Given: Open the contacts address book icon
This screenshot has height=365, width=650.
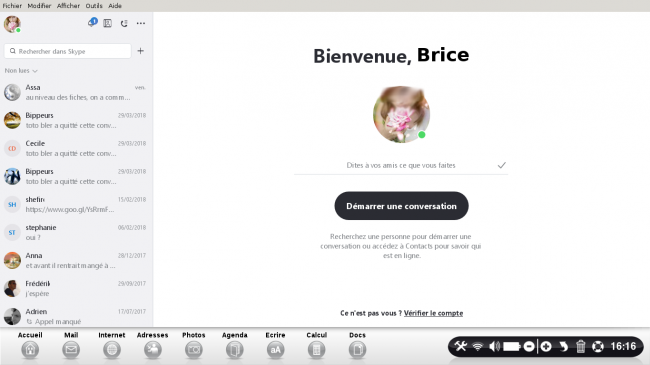Looking at the screenshot, I should 107,23.
